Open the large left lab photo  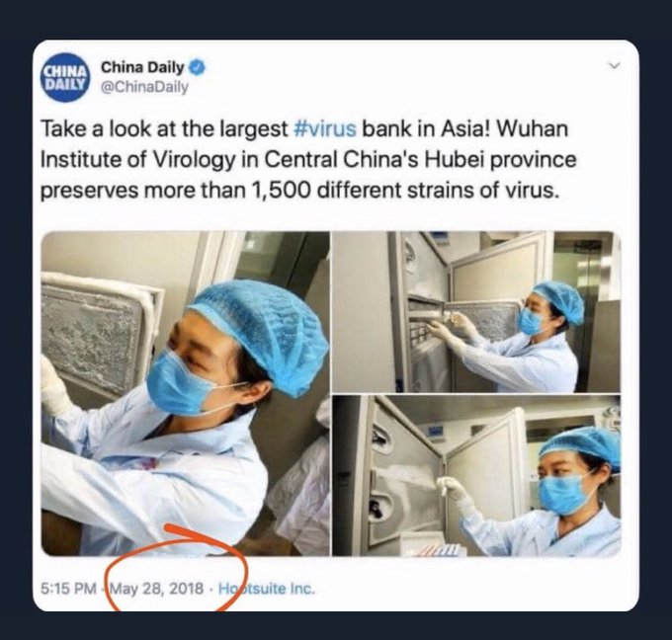tap(185, 394)
